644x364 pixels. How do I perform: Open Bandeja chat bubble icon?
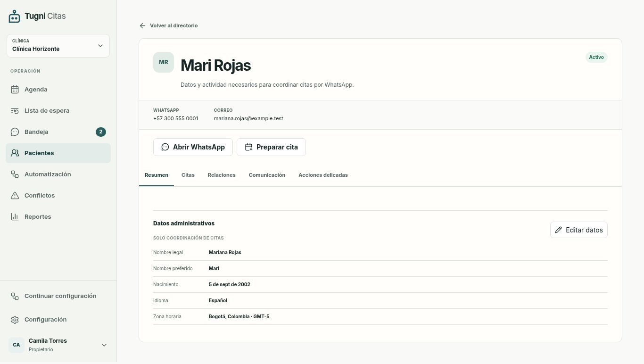pos(15,132)
